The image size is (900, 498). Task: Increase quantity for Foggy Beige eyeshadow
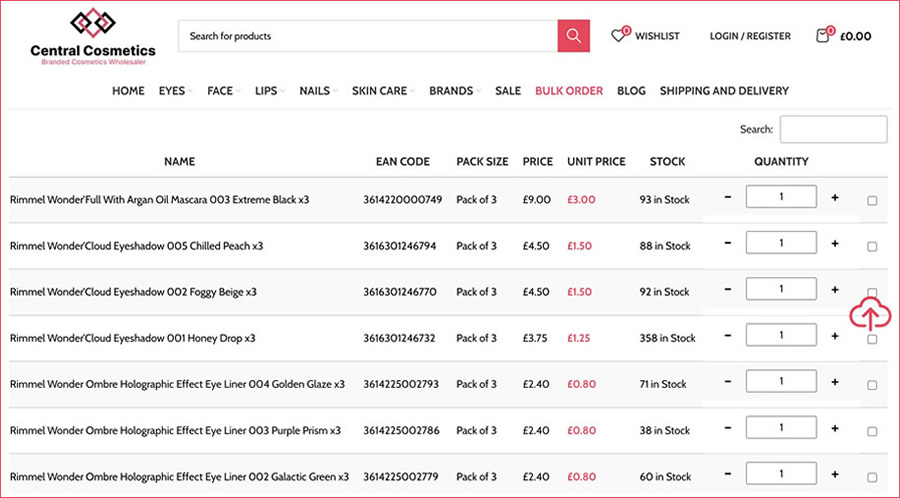click(x=835, y=289)
